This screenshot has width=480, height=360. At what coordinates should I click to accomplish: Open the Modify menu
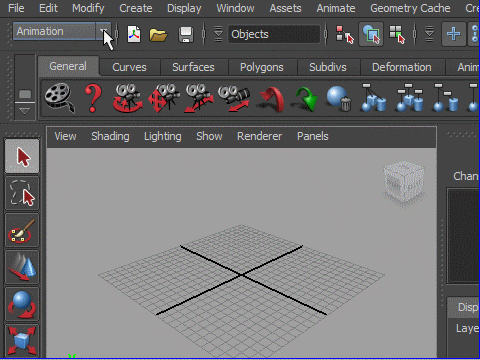[88, 8]
